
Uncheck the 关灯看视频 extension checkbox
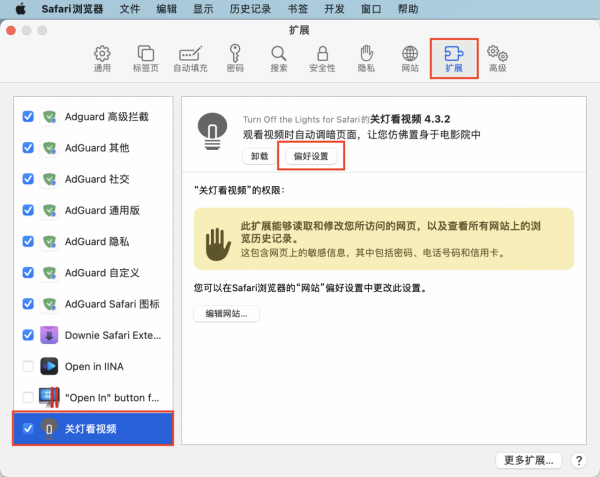coord(28,428)
